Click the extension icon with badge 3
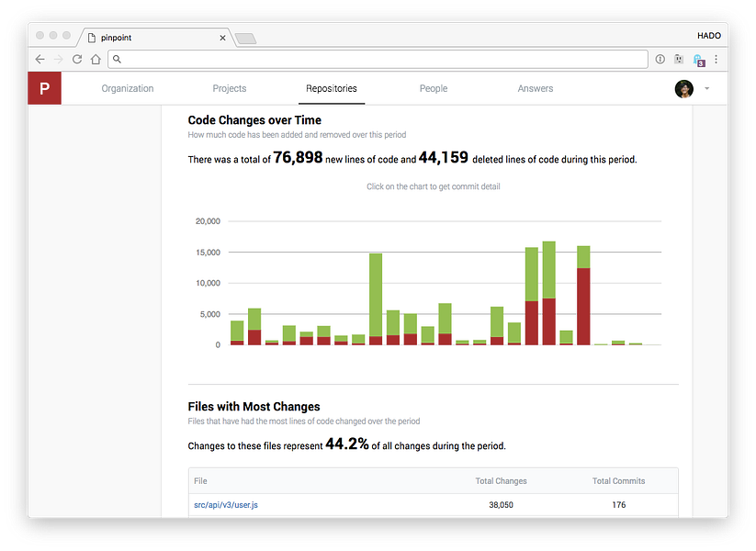Screen dimensions: 756x551 coord(699,60)
